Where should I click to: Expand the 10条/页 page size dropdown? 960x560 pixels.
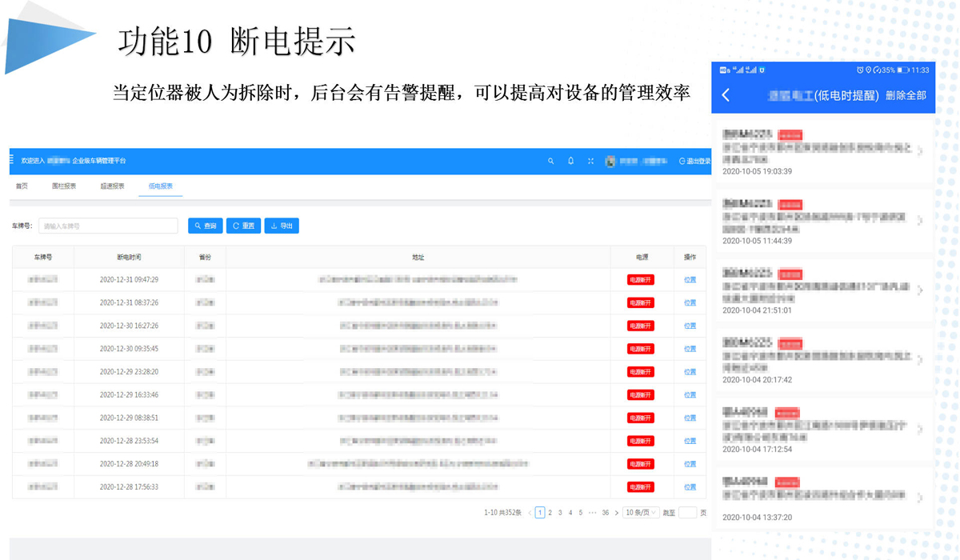[642, 513]
